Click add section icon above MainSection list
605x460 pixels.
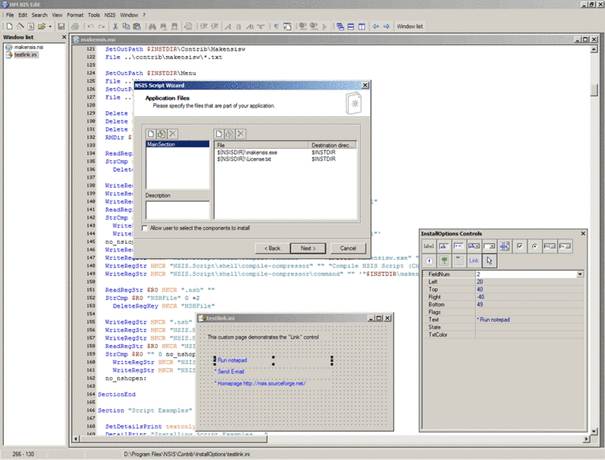tap(152, 134)
